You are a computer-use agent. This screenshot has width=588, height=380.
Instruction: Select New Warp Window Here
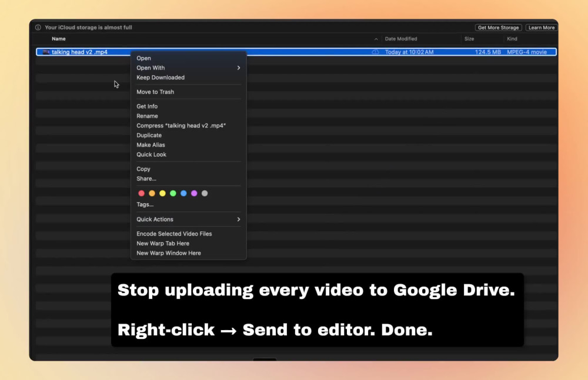coord(188,253)
